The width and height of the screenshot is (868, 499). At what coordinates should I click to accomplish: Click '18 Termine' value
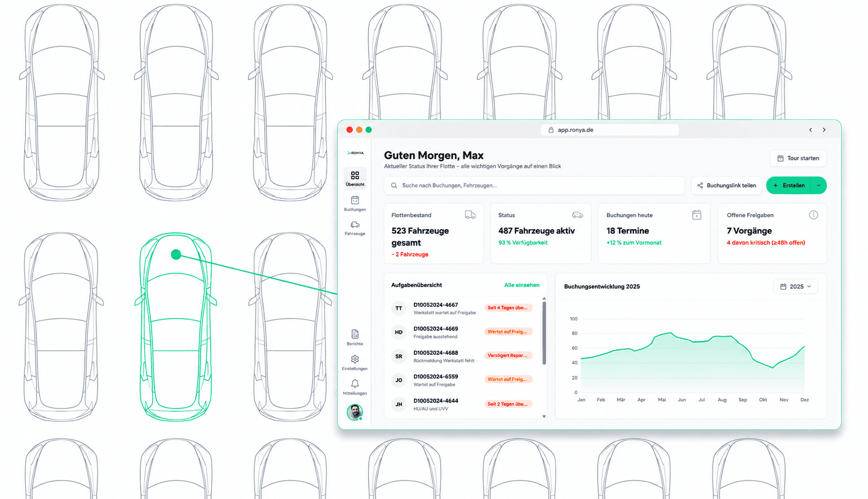tap(628, 231)
